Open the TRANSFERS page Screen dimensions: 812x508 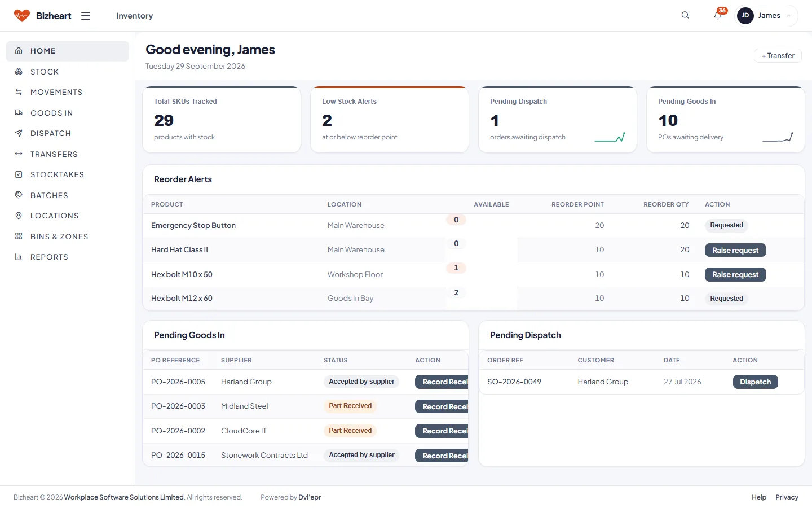[x=54, y=154]
